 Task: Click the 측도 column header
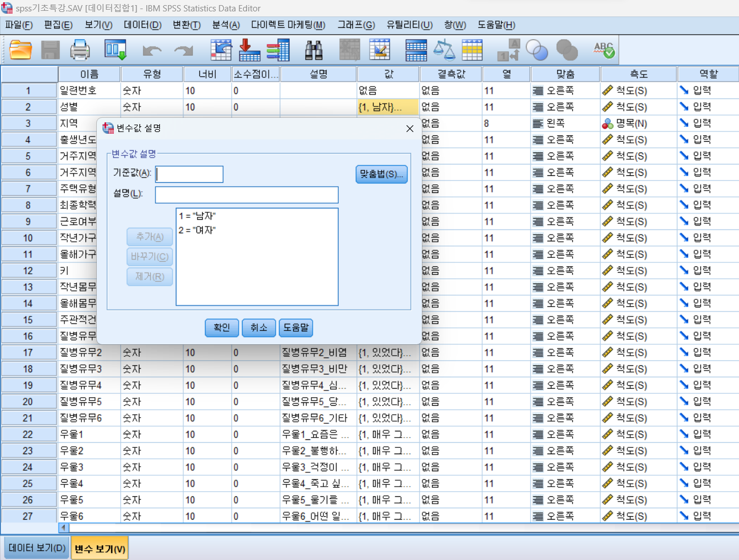638,74
